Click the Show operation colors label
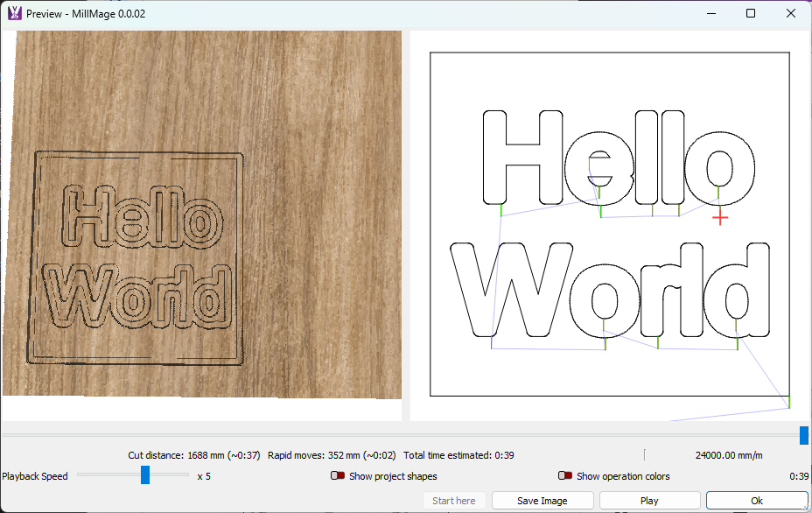This screenshot has width=812, height=513. (x=623, y=476)
